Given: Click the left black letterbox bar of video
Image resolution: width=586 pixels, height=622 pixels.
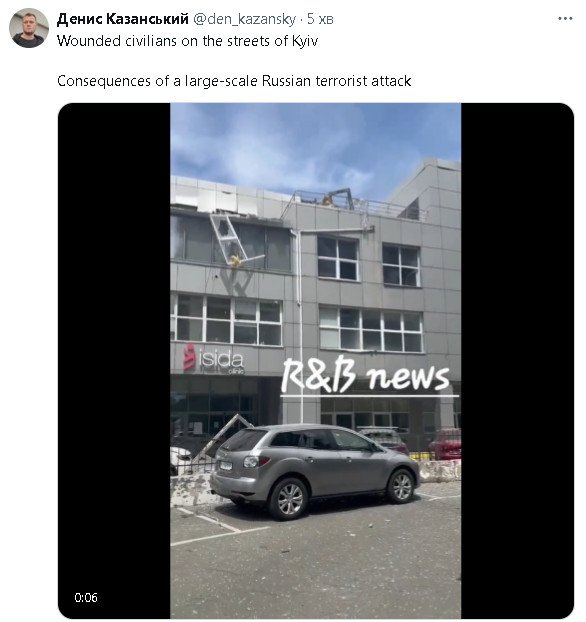Looking at the screenshot, I should [114, 361].
